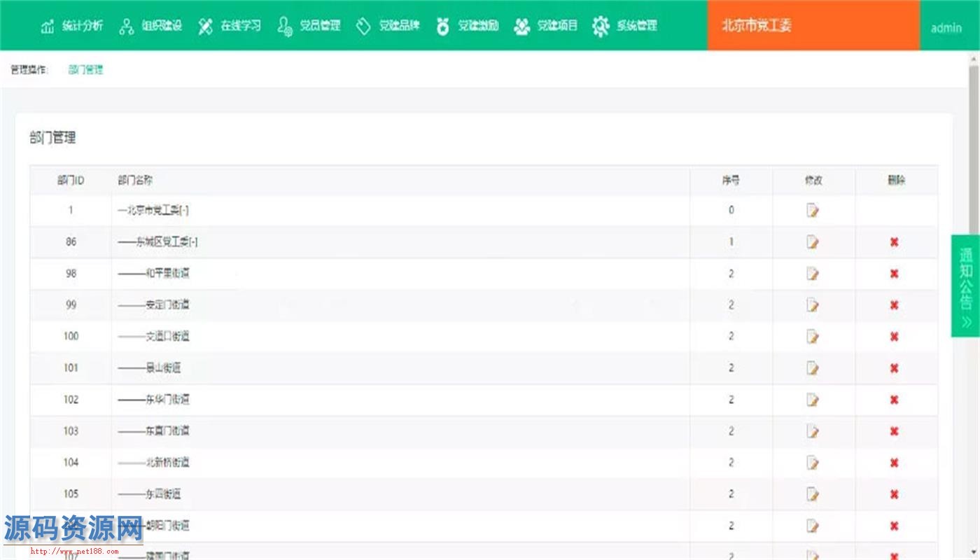Edit the 交道口街道 department

tap(813, 337)
